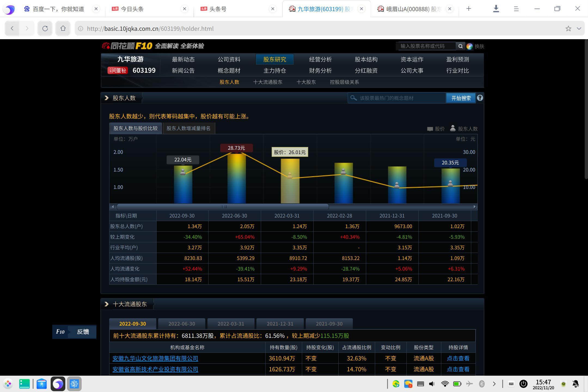Viewport: 588px width, 392px height.
Task: Open the browser hamburger menu
Action: [516, 9]
